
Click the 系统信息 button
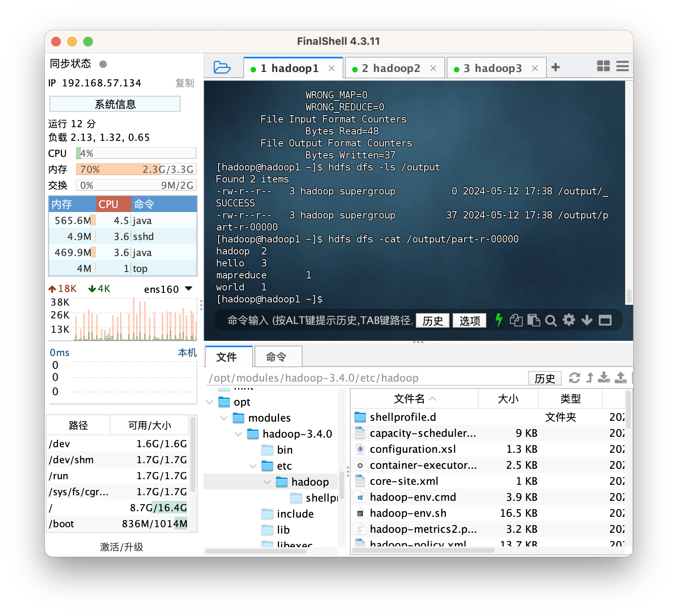115,104
